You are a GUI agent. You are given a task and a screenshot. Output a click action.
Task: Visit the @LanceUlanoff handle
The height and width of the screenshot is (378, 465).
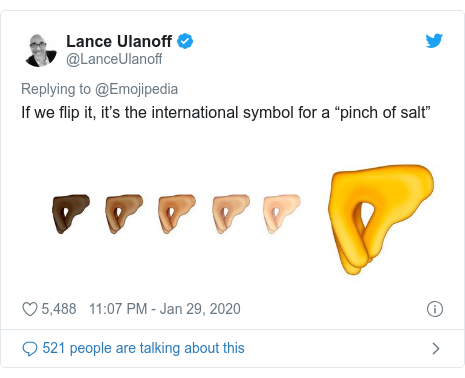click(x=114, y=59)
